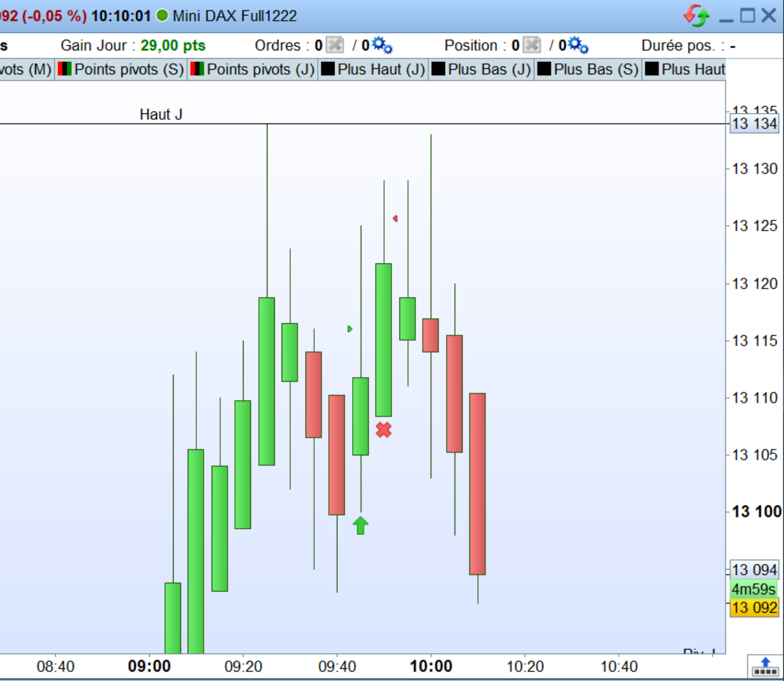Select the Plus Bas (J) indicator tab
The width and height of the screenshot is (784, 681).
(x=482, y=69)
